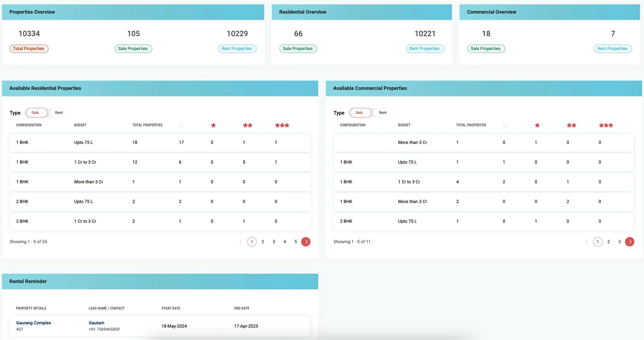Select Commercial row 2 BHK Upto 75 L
The width and height of the screenshot is (644, 340).
(484, 221)
